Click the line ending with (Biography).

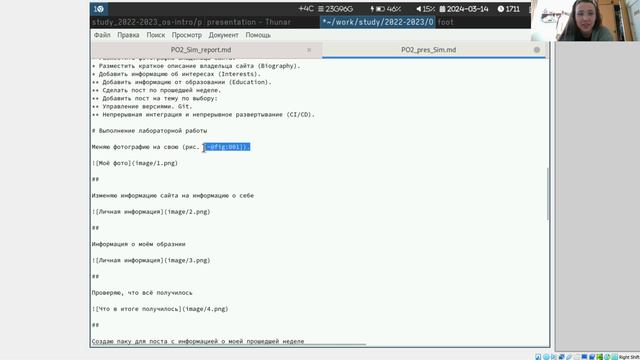[196, 66]
